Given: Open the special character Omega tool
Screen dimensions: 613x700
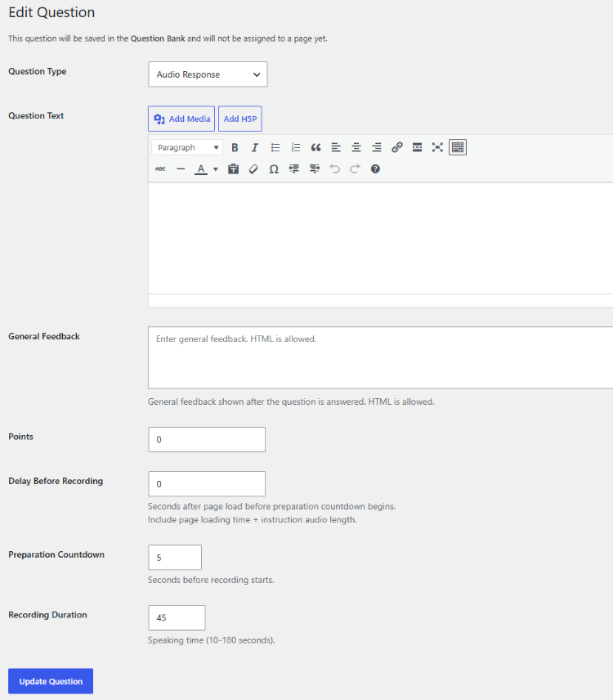Looking at the screenshot, I should coord(274,169).
